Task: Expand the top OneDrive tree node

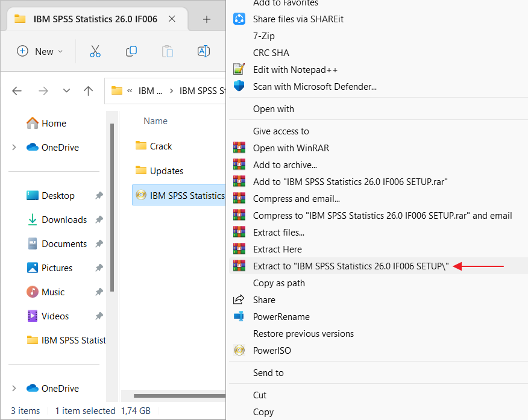Action: (14, 148)
